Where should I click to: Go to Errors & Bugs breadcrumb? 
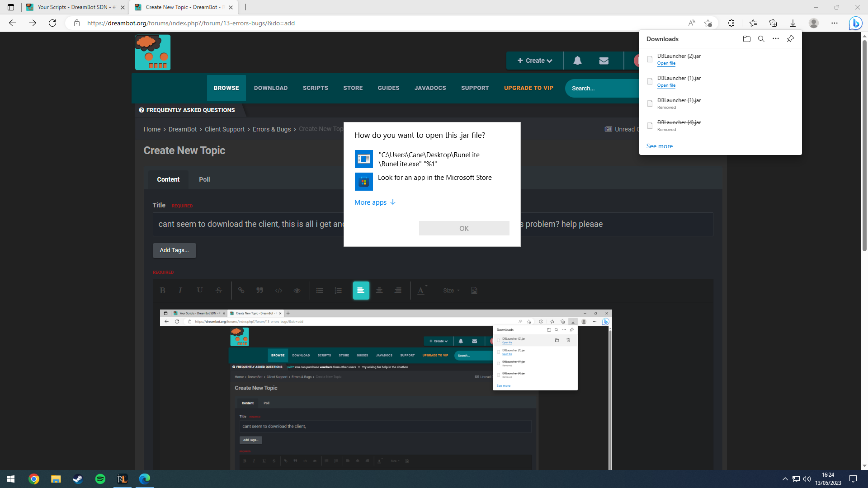click(x=272, y=129)
